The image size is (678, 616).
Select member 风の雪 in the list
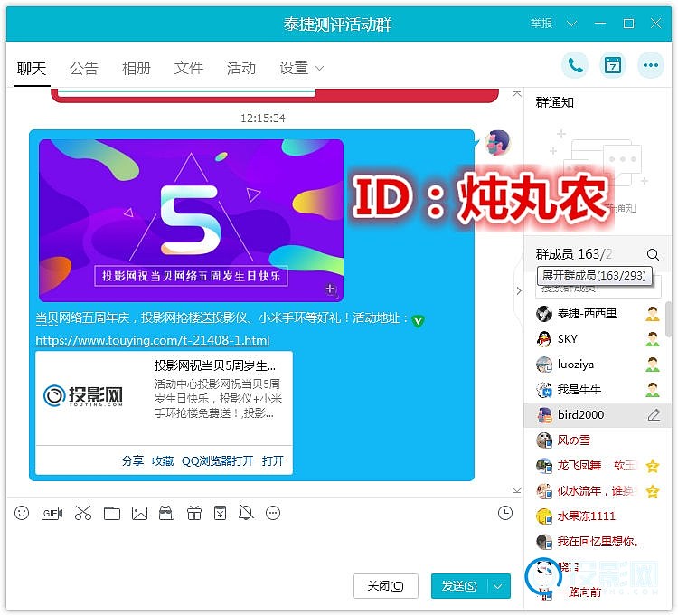pos(598,441)
